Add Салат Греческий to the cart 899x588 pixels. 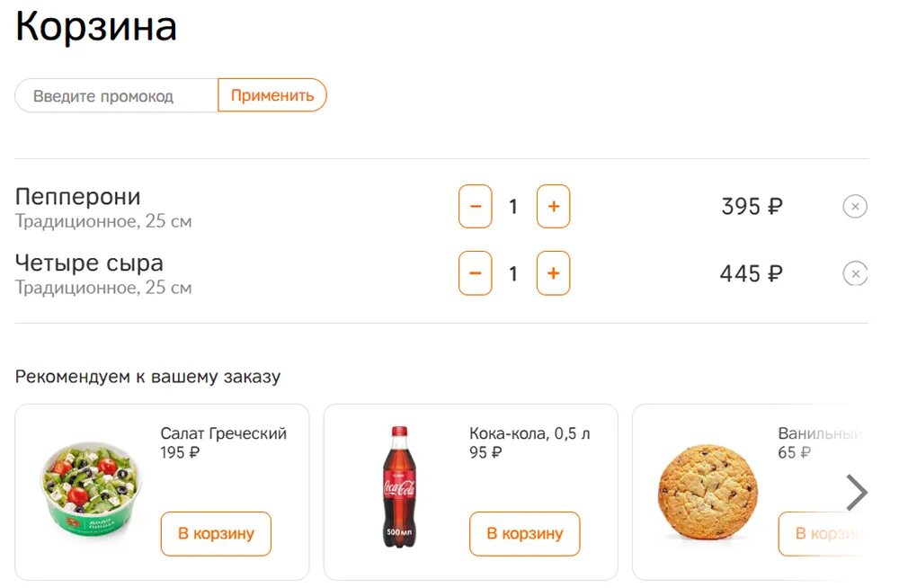point(216,534)
